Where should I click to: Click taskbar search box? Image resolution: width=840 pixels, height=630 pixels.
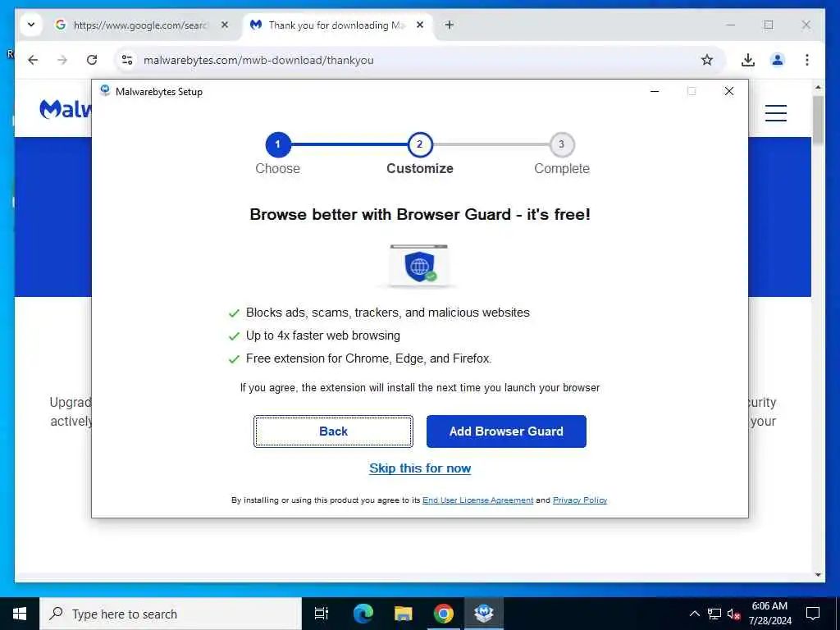pyautogui.click(x=171, y=614)
